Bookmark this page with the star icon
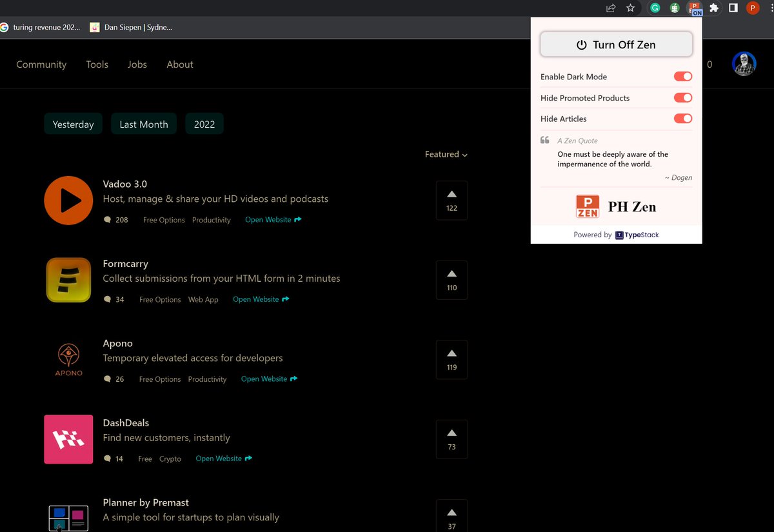 [x=630, y=8]
